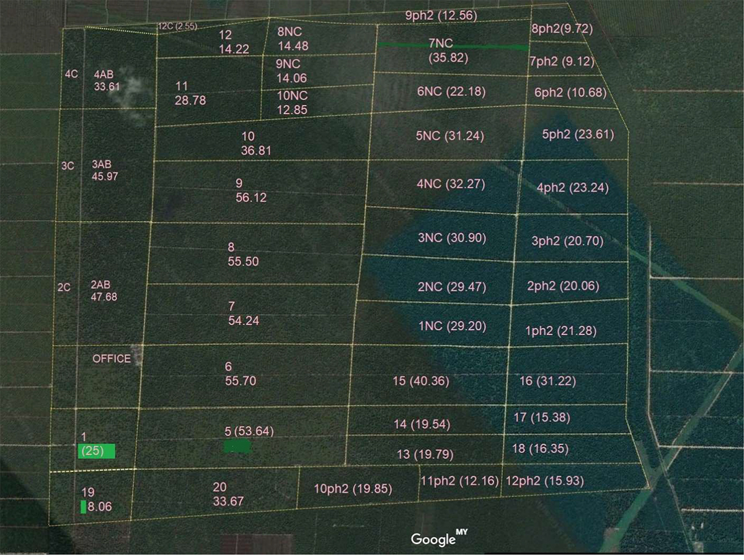Select the '20 33.67' label
Viewport: 744px width, 560px height.
pos(228,495)
